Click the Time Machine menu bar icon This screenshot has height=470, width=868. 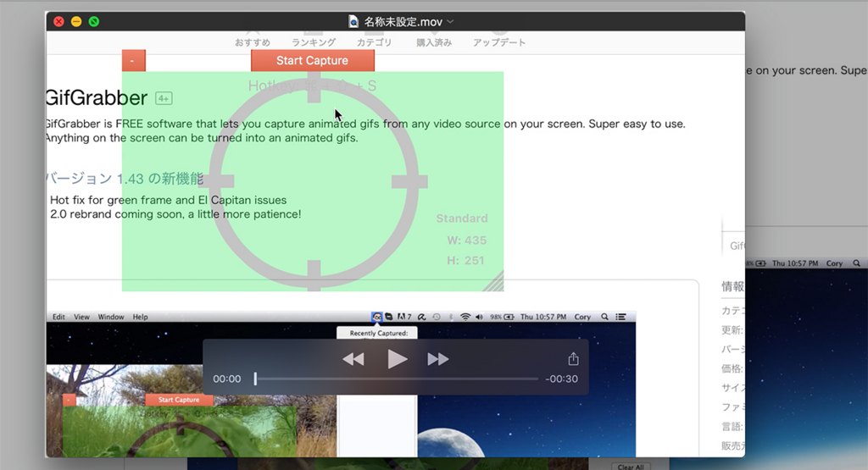click(437, 317)
